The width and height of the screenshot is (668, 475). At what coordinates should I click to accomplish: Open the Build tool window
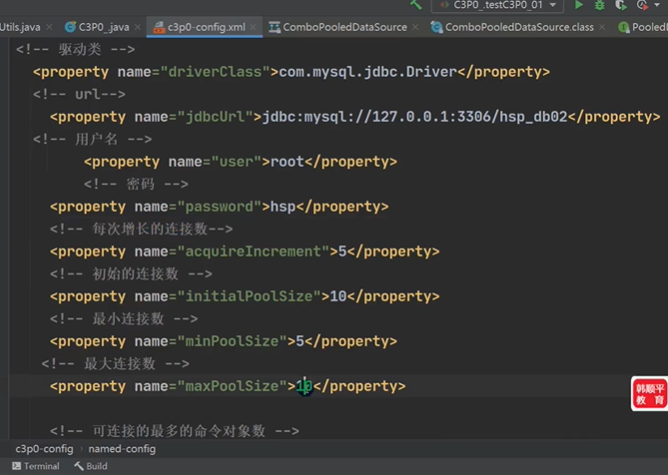[91, 466]
